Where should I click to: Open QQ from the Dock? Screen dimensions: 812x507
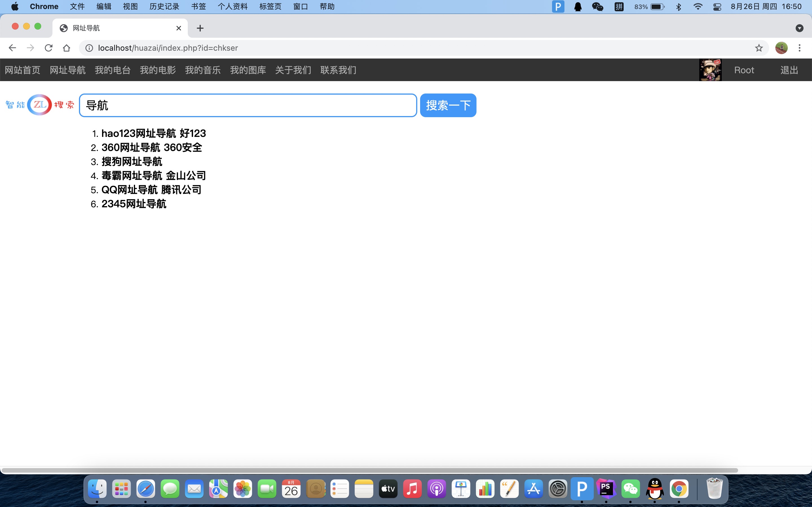656,489
